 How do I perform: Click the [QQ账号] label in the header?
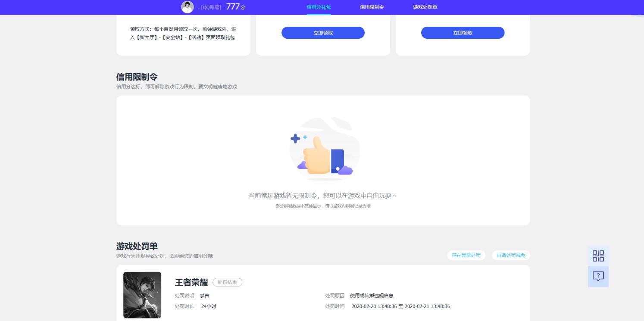[x=211, y=7]
